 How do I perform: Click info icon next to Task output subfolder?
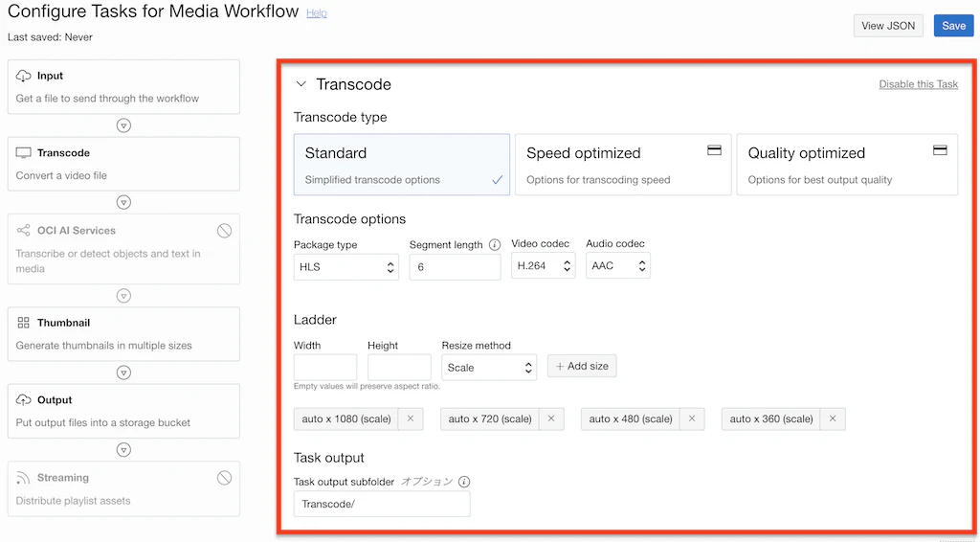coord(464,482)
